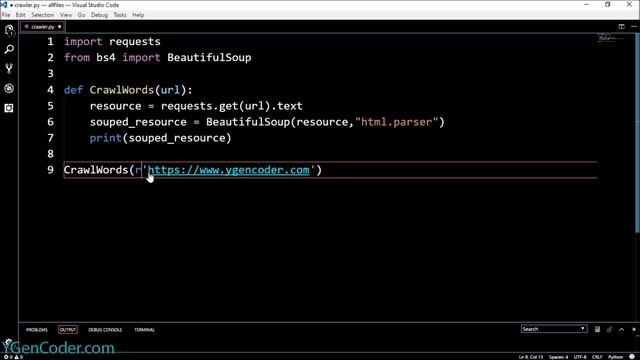This screenshot has height=360, width=640.
Task: Open the editor More Actions ellipsis
Action: click(634, 27)
